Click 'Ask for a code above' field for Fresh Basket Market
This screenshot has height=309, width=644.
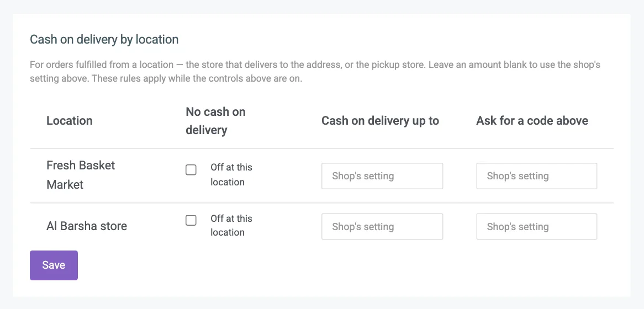pyautogui.click(x=536, y=176)
